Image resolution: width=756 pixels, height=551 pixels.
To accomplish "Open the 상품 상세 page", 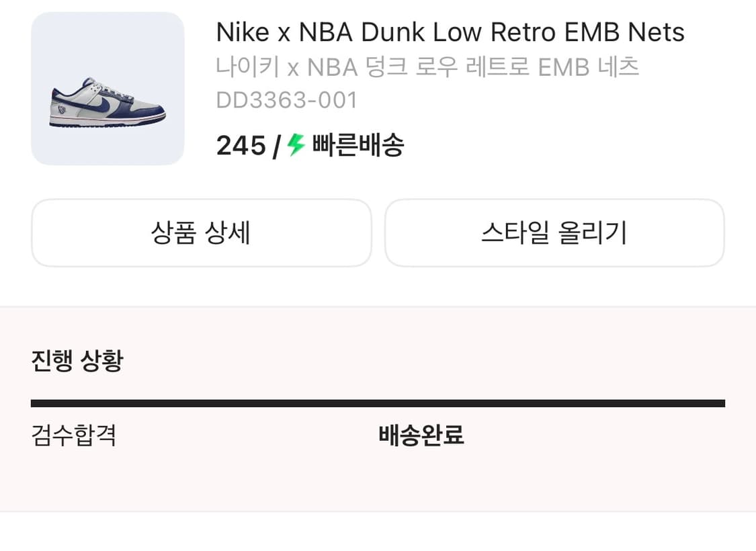I will click(x=202, y=233).
